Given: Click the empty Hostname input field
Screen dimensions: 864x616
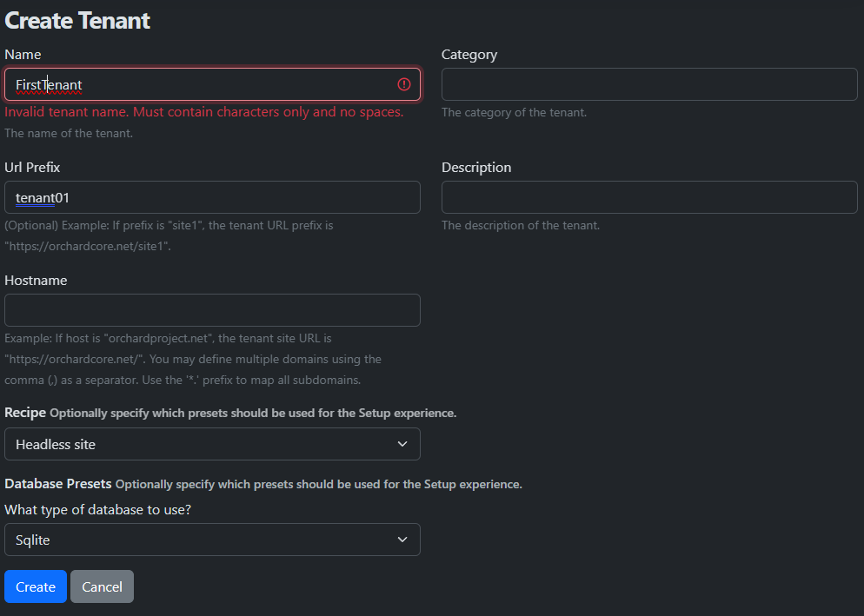Looking at the screenshot, I should (x=212, y=310).
